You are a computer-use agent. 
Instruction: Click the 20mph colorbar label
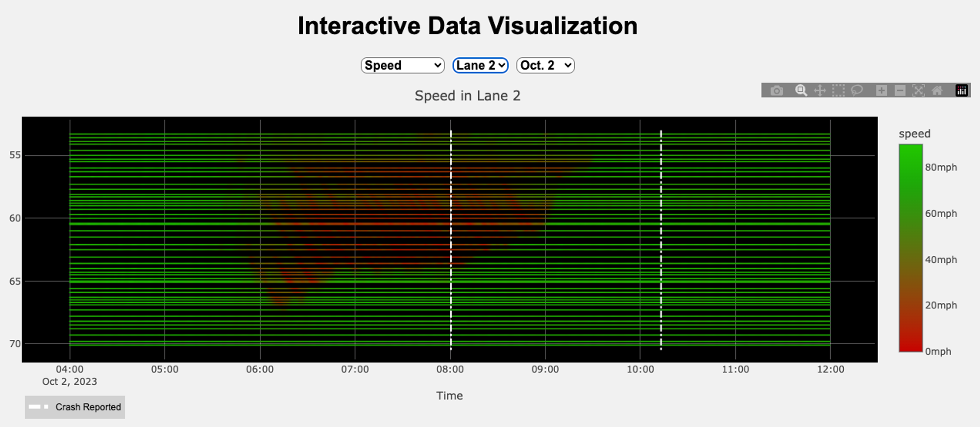(941, 305)
